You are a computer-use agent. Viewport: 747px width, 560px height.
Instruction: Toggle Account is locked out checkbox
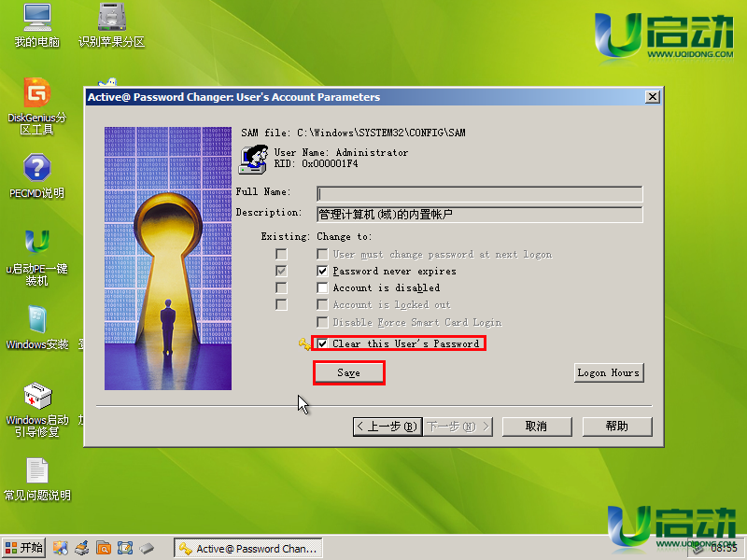322,305
